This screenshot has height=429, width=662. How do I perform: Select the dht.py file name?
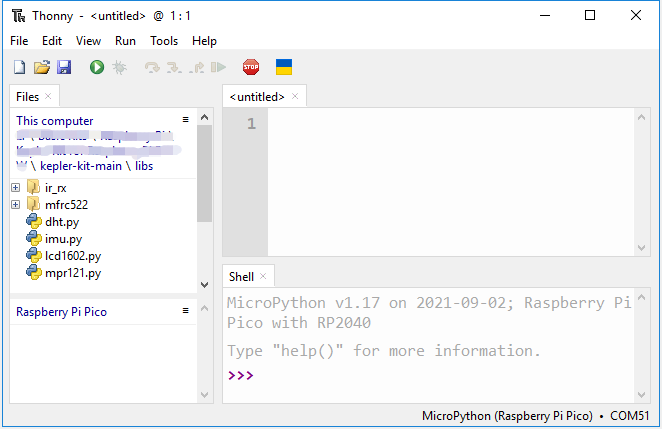(62, 222)
